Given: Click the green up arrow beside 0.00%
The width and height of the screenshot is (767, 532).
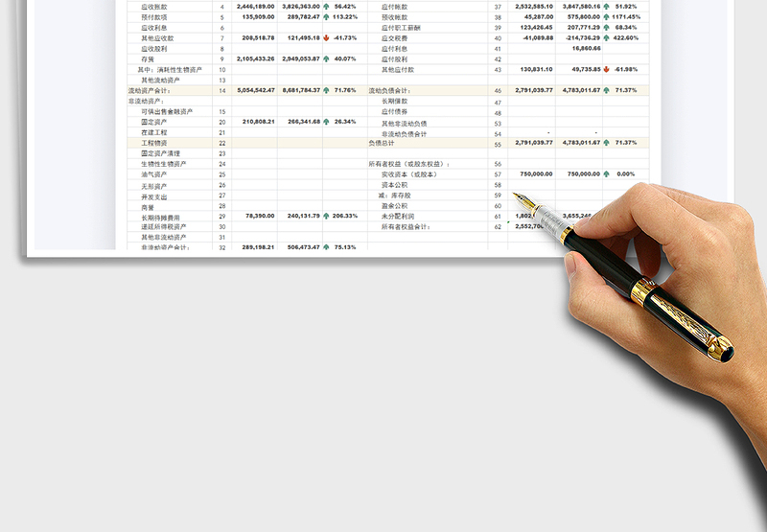Looking at the screenshot, I should pyautogui.click(x=606, y=174).
